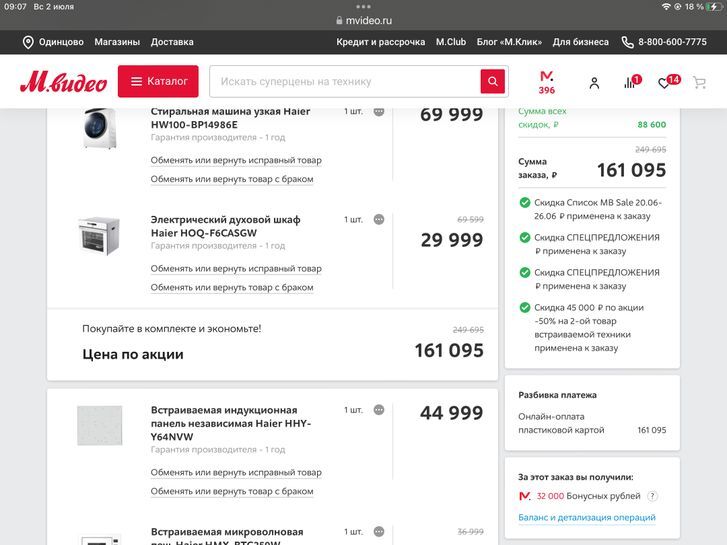The image size is (727, 545).
Task: Open the shopping cart icon
Action: (699, 83)
